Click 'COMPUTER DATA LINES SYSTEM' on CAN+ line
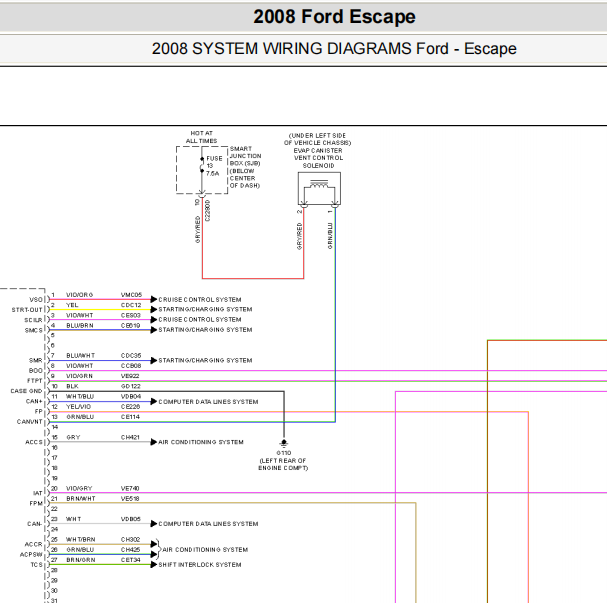 208,402
